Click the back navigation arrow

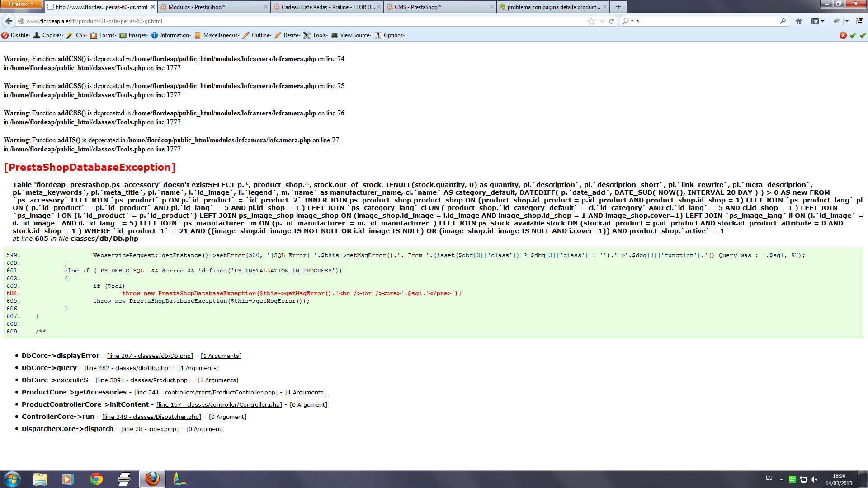click(9, 21)
